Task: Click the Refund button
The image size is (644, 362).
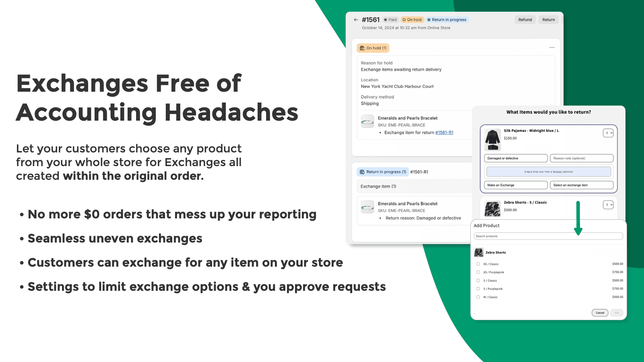Action: pos(525,19)
